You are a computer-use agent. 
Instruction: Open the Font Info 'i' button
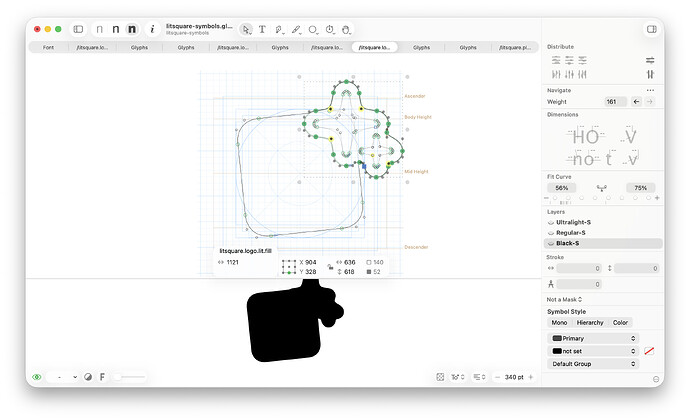tap(152, 29)
